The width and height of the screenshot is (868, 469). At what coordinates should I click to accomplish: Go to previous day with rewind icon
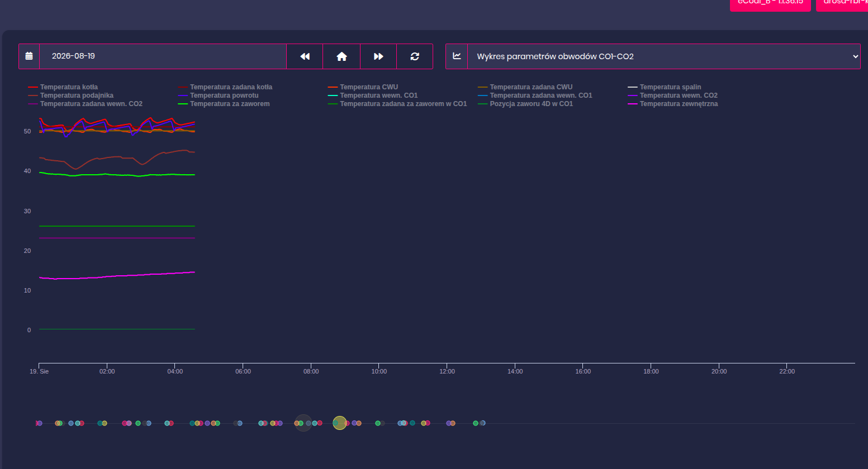305,56
